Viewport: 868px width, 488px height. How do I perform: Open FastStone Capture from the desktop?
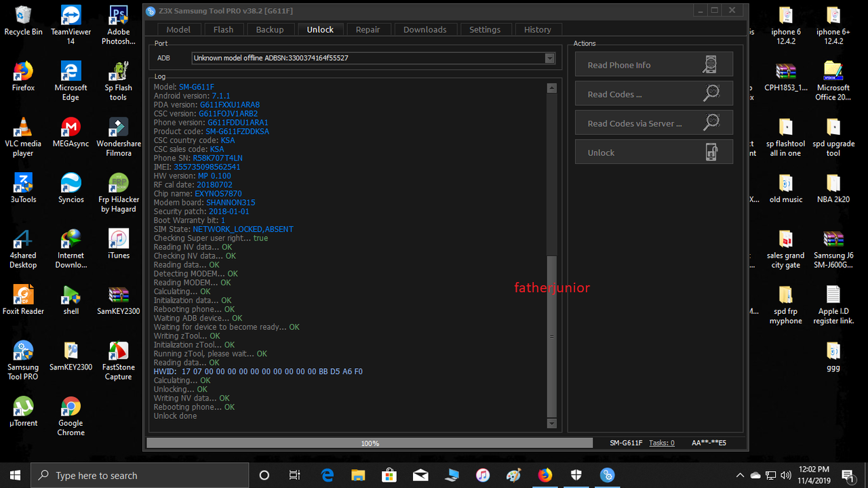118,361
